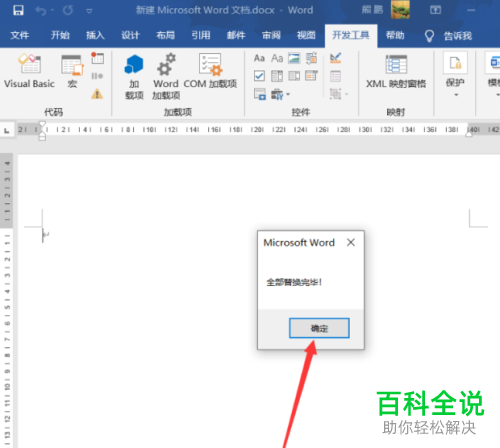The height and width of the screenshot is (448, 500).
Task: Switch to the View (视图) tab
Action: click(x=306, y=35)
